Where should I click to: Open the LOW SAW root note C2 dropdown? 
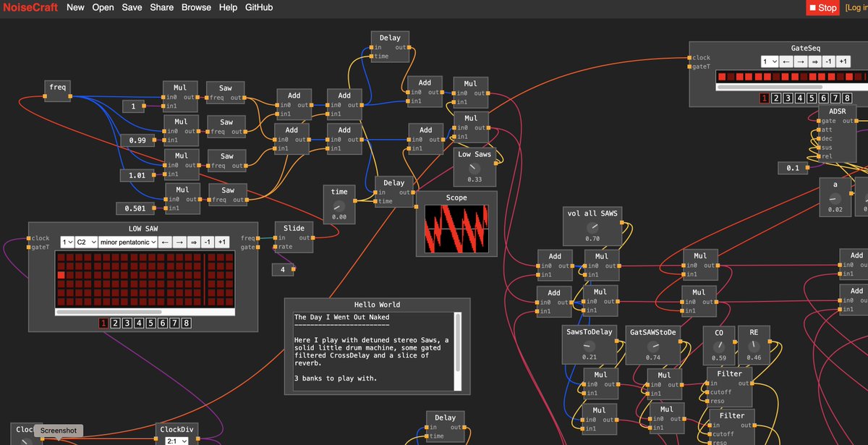click(86, 242)
